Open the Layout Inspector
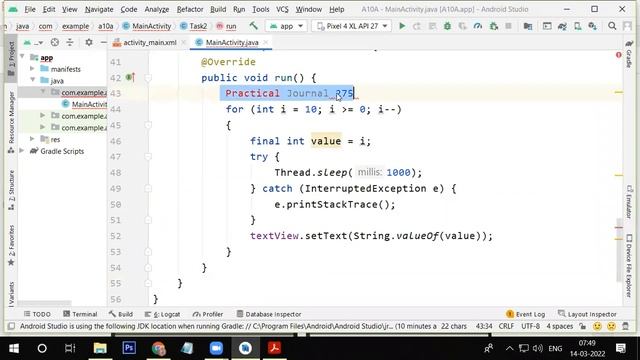This screenshot has width=640, height=360. [x=587, y=314]
